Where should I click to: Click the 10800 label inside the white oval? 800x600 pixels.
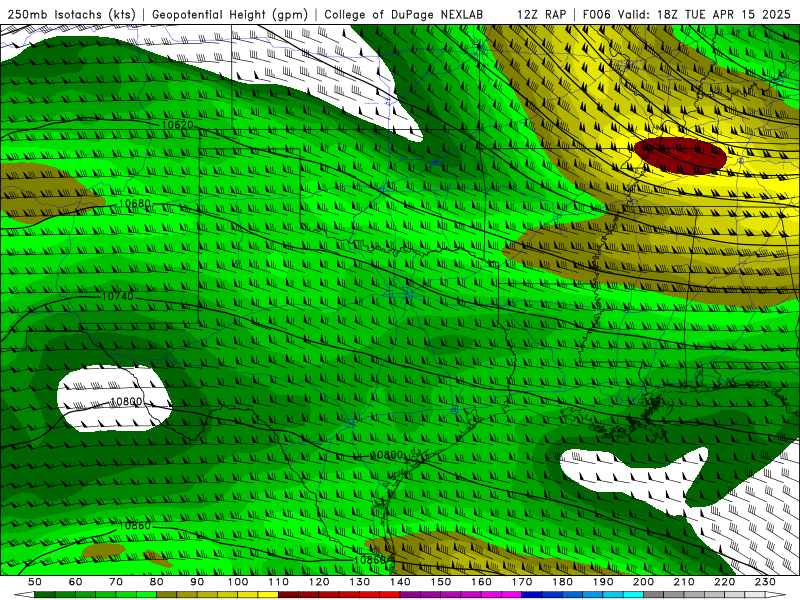[126, 402]
